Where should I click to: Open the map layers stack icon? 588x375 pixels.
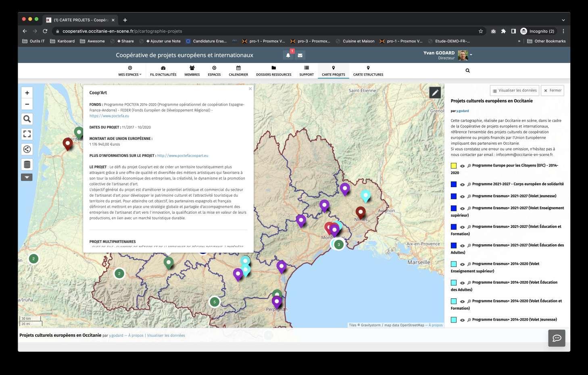(x=27, y=164)
